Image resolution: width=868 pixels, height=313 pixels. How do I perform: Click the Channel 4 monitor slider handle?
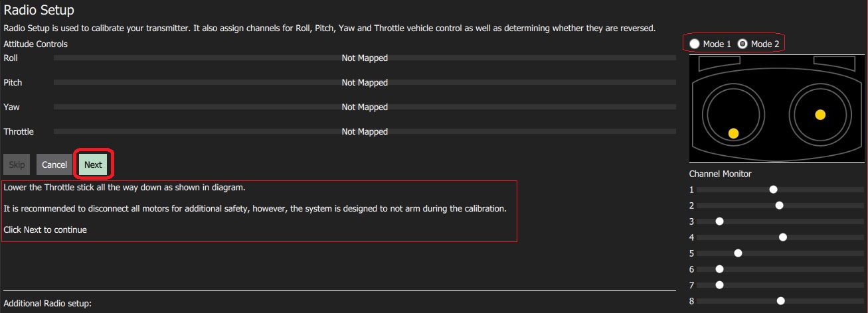coord(783,237)
